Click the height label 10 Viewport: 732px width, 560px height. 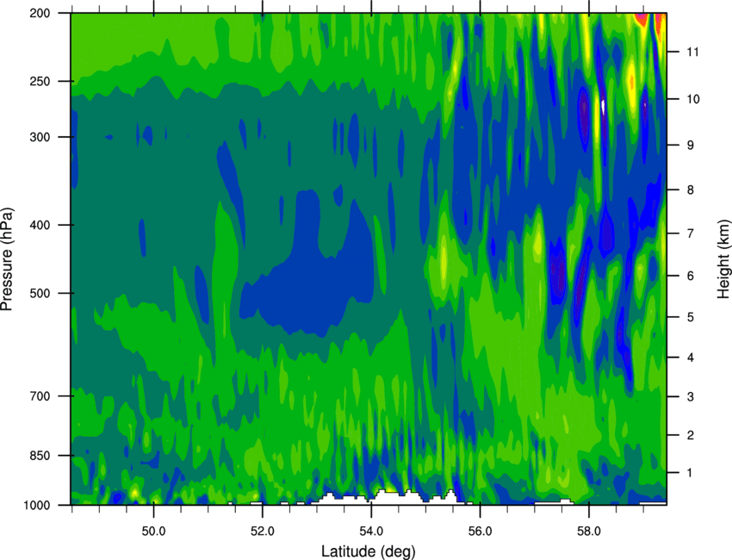[x=693, y=99]
